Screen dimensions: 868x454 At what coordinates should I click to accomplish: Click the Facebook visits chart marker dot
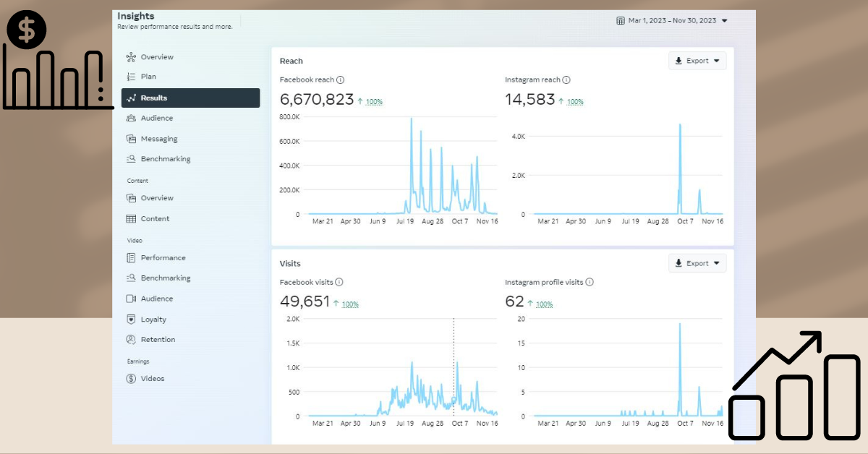click(454, 400)
